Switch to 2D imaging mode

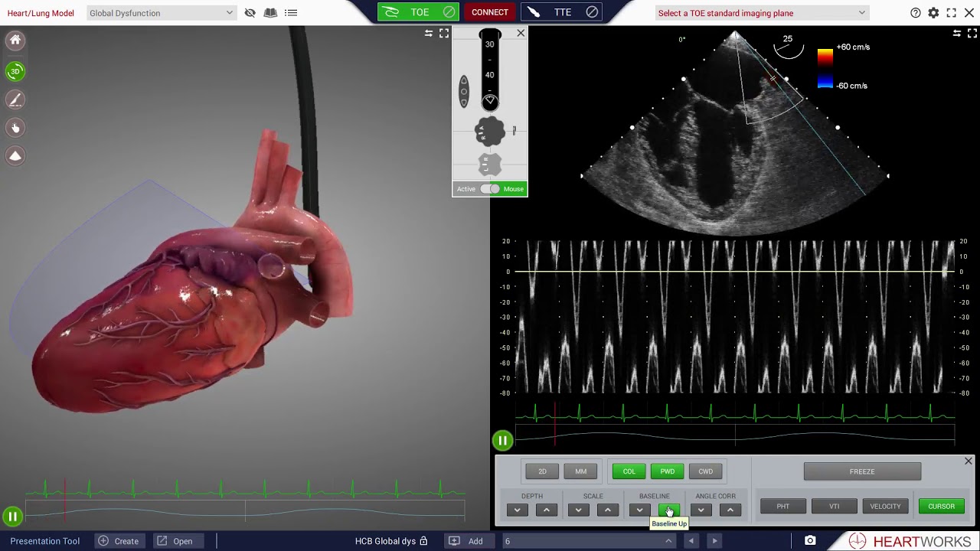542,471
